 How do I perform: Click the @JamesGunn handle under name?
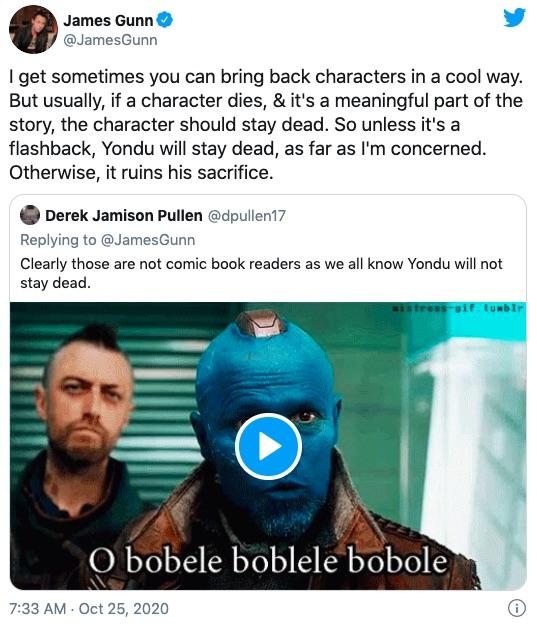tap(110, 40)
